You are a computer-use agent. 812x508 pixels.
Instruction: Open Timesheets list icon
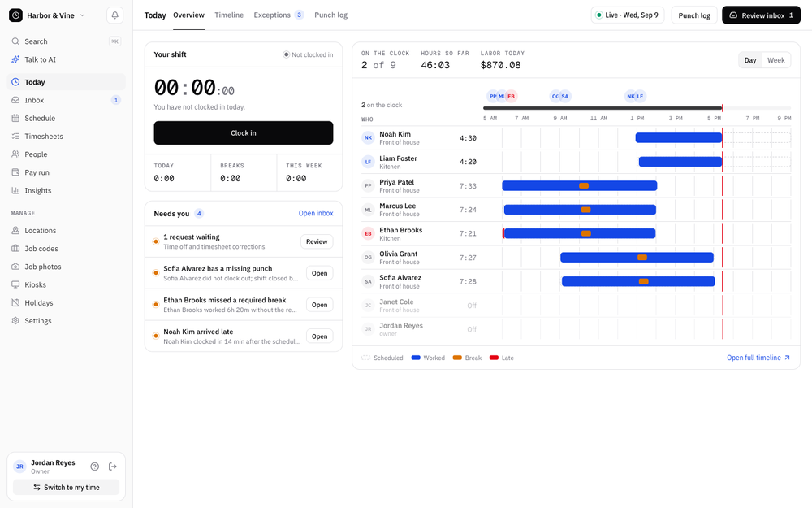coord(15,137)
